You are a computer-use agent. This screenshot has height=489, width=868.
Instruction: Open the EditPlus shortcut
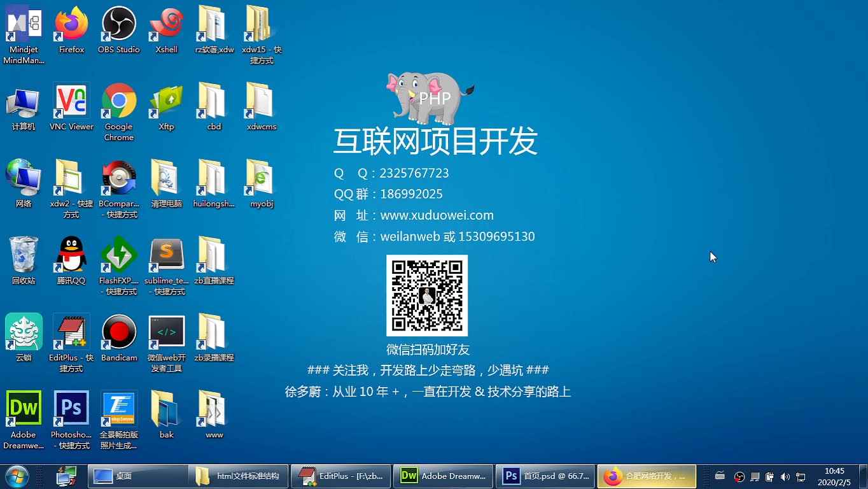(70, 330)
